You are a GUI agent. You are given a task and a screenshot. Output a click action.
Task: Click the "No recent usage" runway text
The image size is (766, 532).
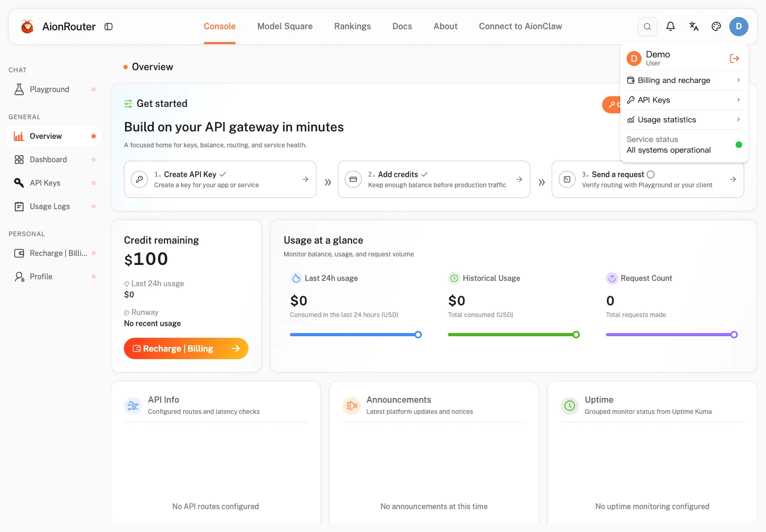click(153, 323)
